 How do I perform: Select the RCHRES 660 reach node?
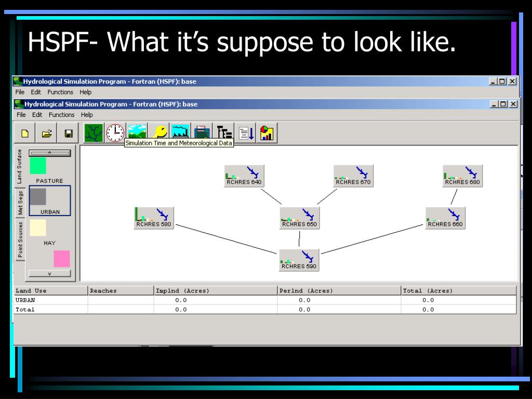pos(445,218)
